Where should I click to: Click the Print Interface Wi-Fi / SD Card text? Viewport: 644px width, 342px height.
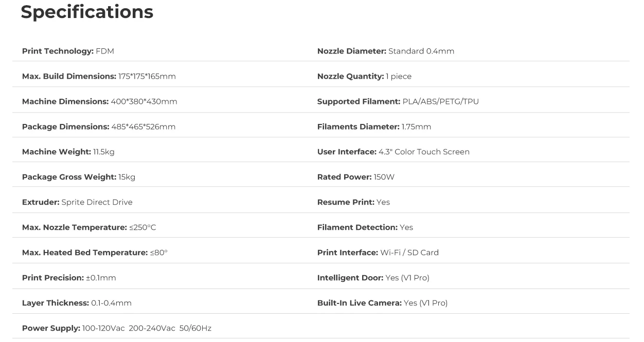[378, 253]
